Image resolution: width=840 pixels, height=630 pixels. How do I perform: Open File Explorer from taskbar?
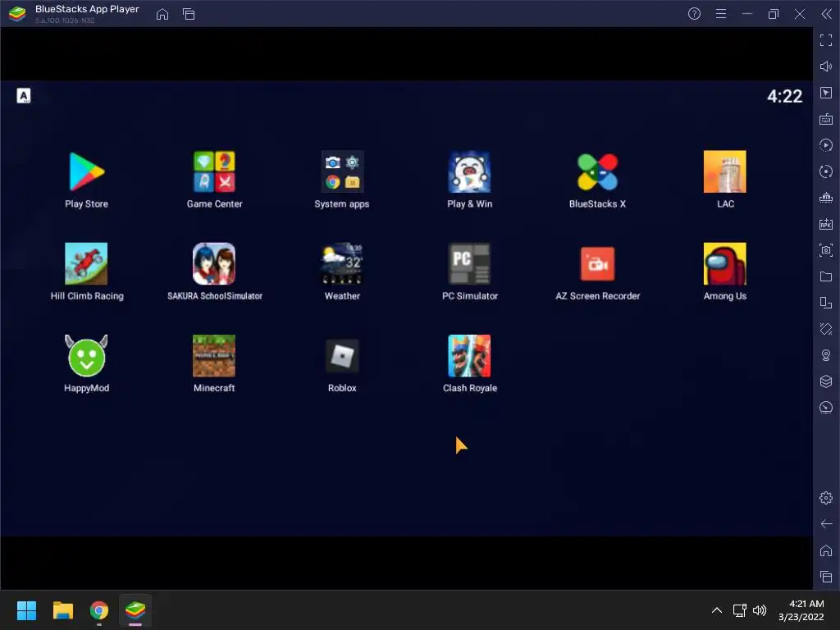tap(63, 610)
